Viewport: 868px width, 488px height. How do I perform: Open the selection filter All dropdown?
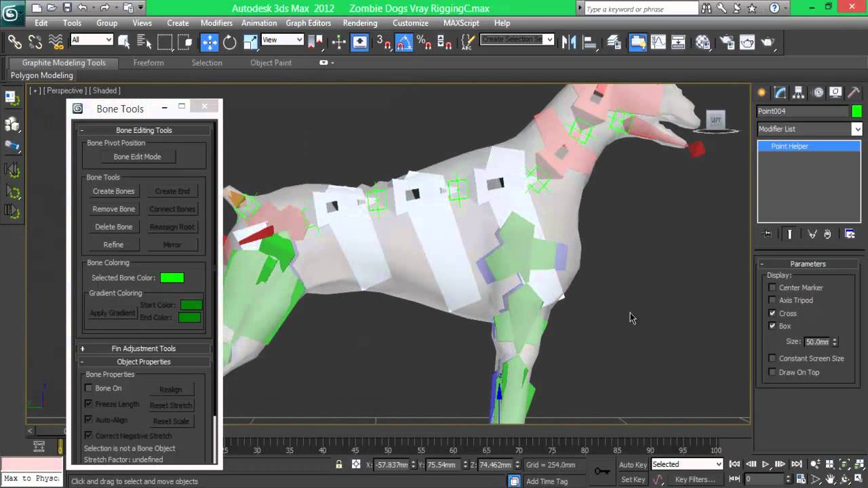[91, 40]
